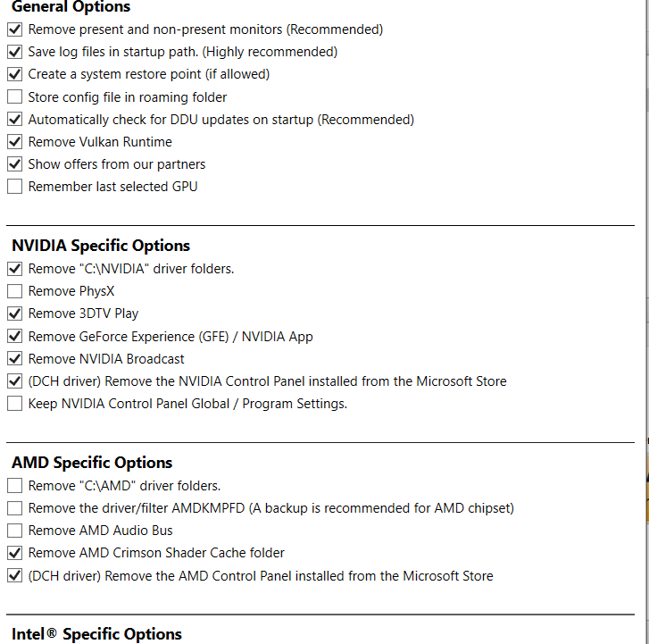Enable Remember last selected GPU
Viewport: 649px width, 644px height.
pyautogui.click(x=14, y=187)
